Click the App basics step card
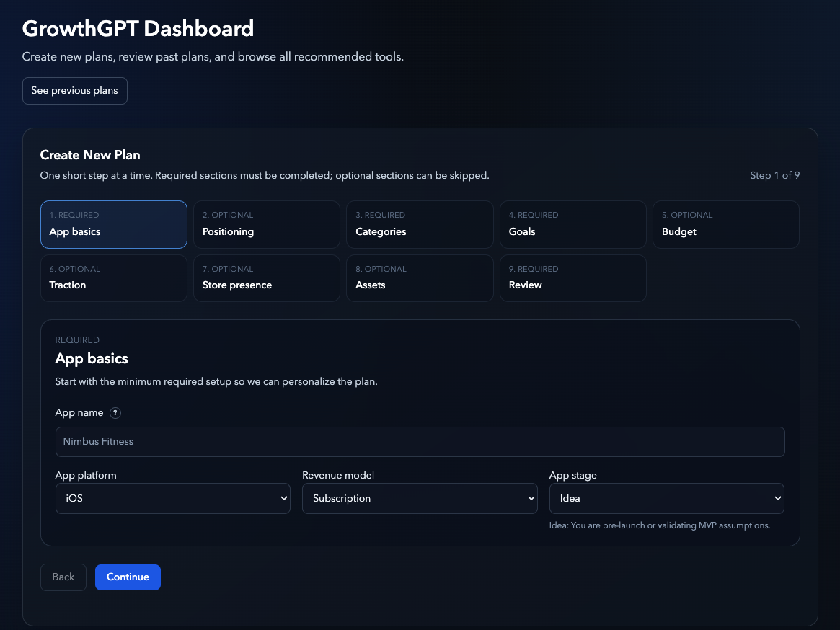The image size is (840, 630). click(113, 224)
